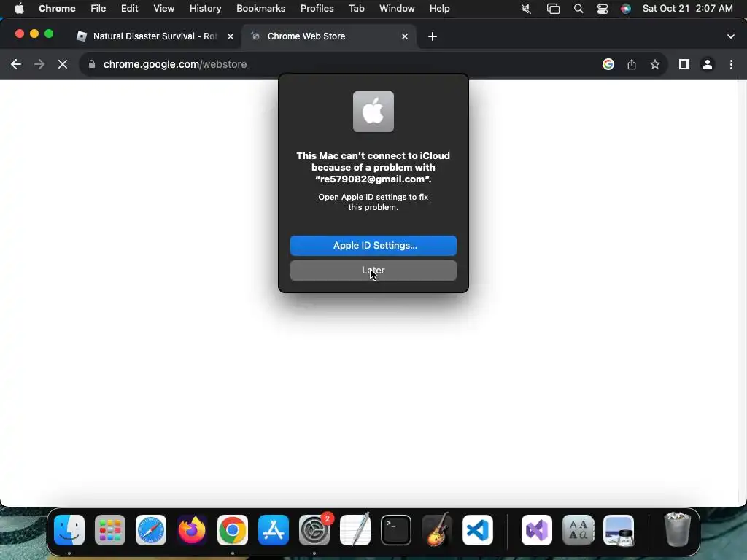
Task: Open the View menu
Action: coord(163,9)
